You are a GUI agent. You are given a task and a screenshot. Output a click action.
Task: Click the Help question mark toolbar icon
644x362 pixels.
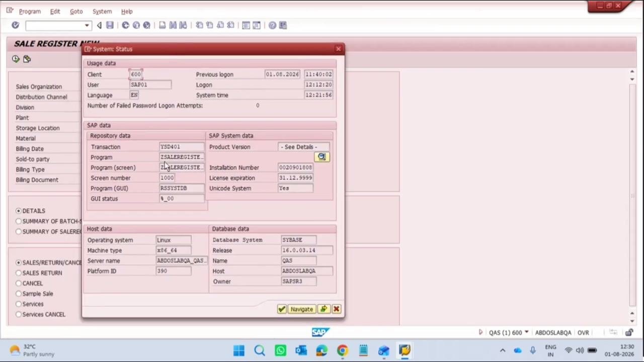pyautogui.click(x=272, y=25)
